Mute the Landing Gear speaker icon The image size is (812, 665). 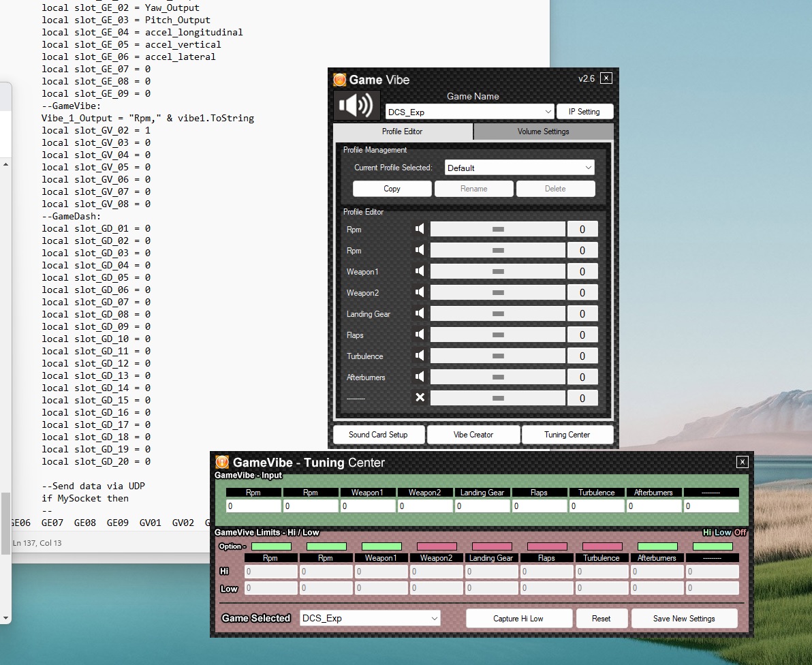(x=420, y=313)
